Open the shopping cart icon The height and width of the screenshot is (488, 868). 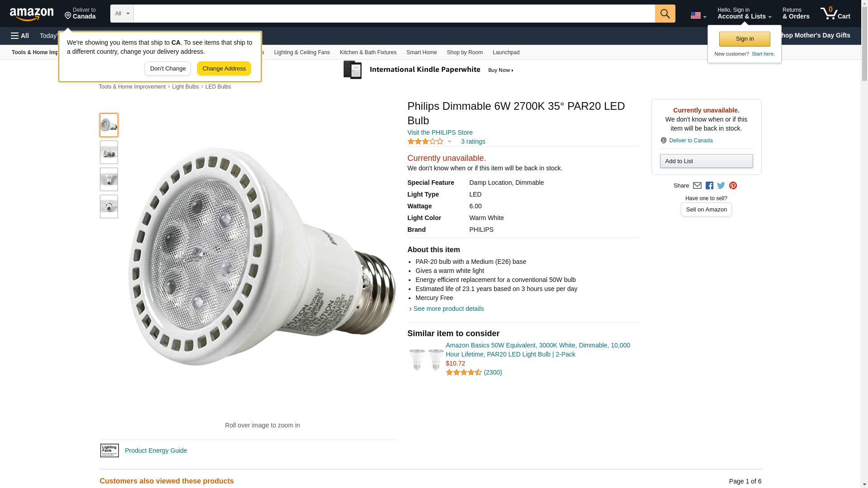click(835, 14)
